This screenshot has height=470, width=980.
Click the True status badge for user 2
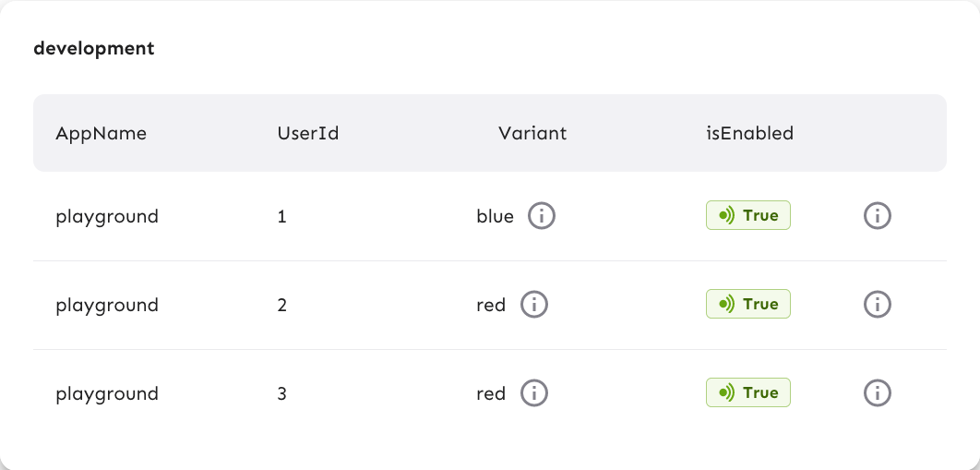point(748,305)
